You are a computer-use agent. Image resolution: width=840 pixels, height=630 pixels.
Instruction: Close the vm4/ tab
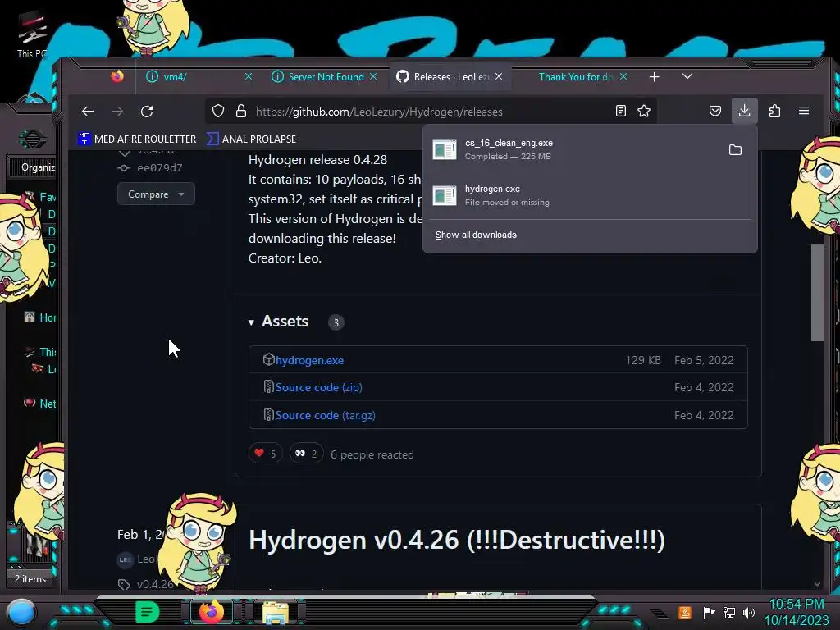point(249,76)
